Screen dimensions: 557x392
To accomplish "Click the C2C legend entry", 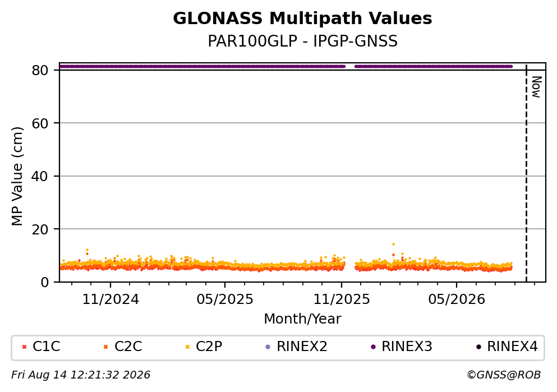I will pyautogui.click(x=122, y=347).
